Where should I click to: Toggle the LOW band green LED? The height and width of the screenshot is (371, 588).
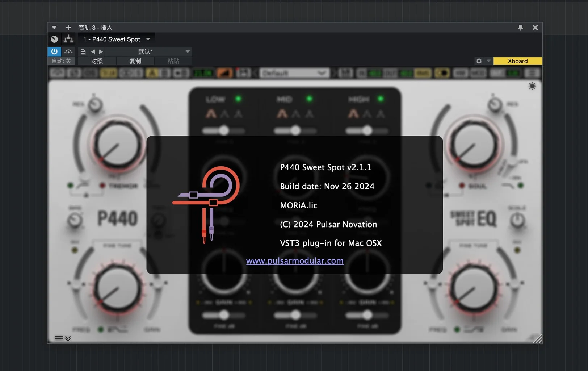tap(238, 99)
